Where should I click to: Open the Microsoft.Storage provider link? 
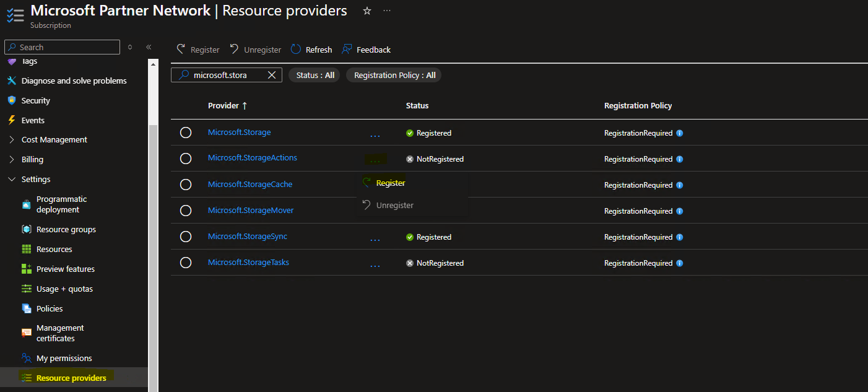(x=239, y=133)
